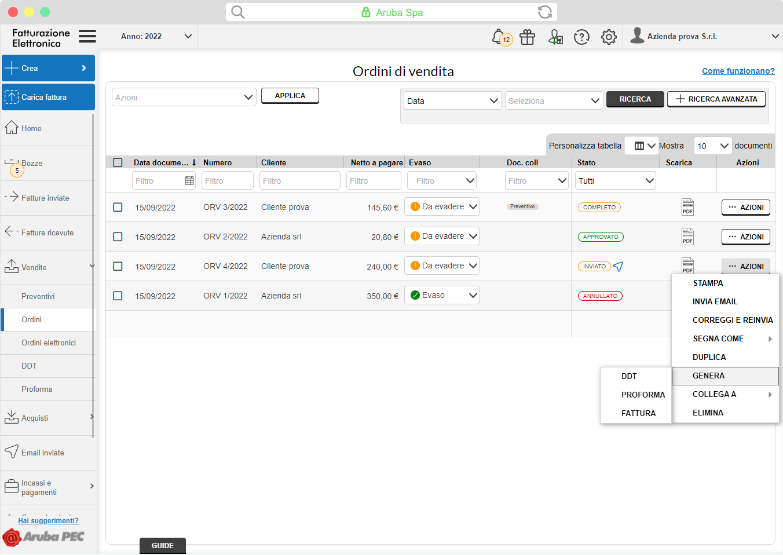
Task: Sort by the Data documento column arrow
Action: tap(194, 162)
